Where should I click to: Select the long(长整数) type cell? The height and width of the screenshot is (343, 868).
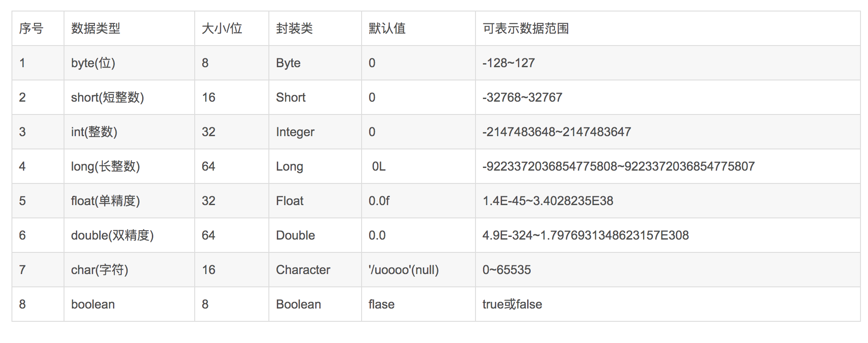[x=106, y=167]
